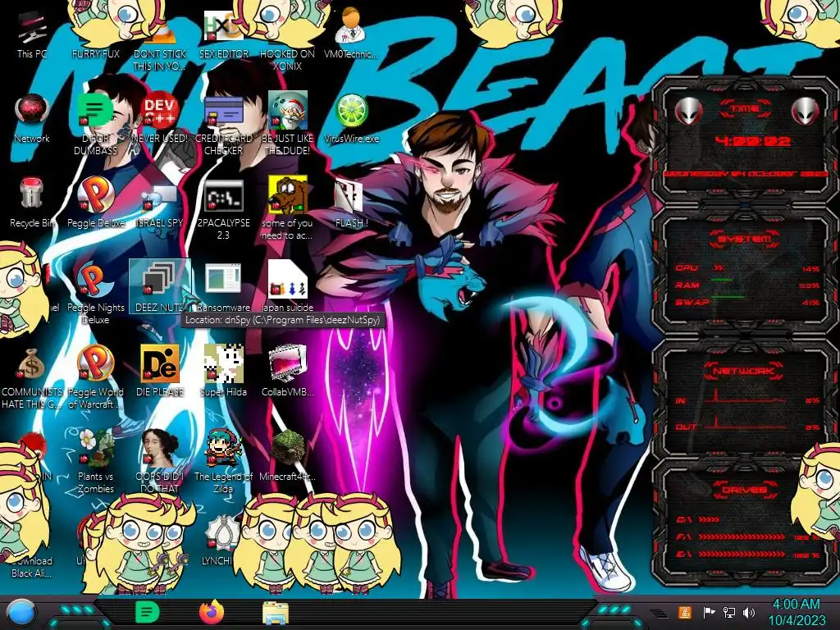Open the HOOKED ON XONIX shortcut
The width and height of the screenshot is (840, 630).
(x=287, y=41)
